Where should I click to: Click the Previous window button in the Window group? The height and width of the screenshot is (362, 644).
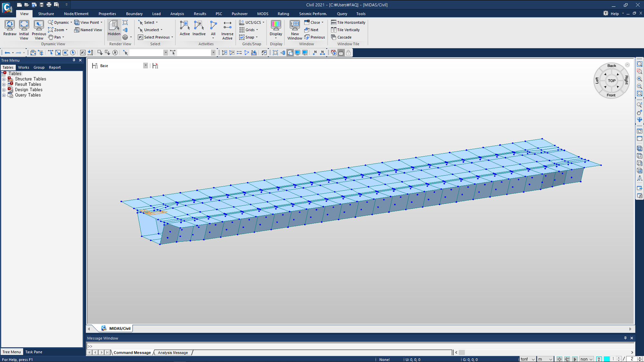(315, 37)
